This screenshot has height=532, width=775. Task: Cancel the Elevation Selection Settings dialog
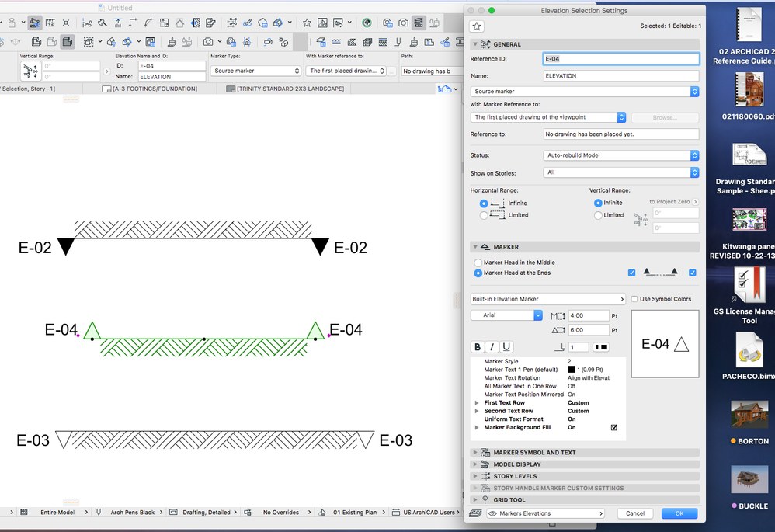click(x=635, y=513)
